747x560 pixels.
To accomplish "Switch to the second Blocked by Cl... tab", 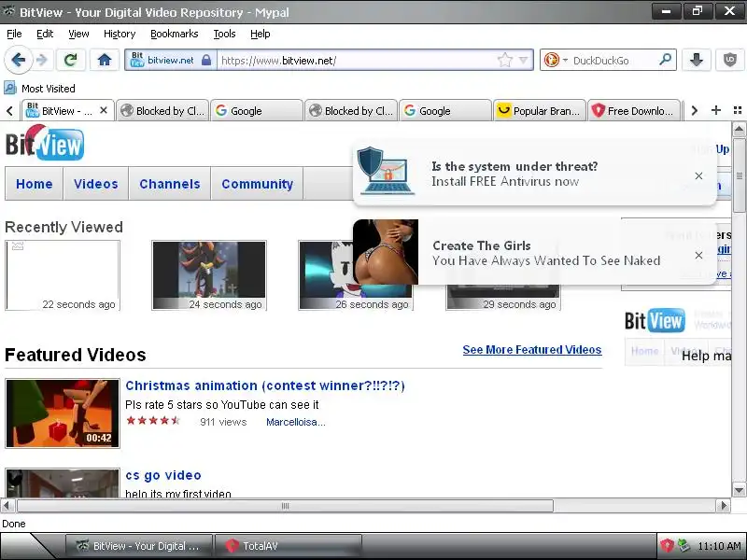I will pos(351,110).
